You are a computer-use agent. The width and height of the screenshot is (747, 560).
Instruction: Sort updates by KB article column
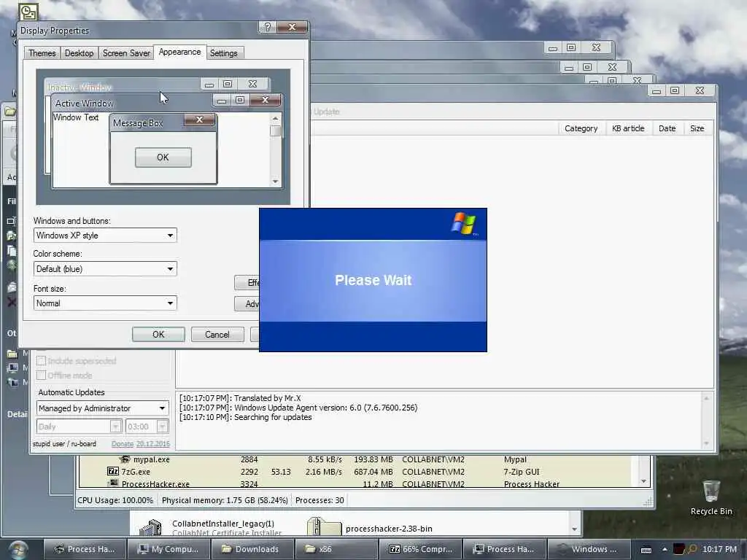pyautogui.click(x=628, y=128)
